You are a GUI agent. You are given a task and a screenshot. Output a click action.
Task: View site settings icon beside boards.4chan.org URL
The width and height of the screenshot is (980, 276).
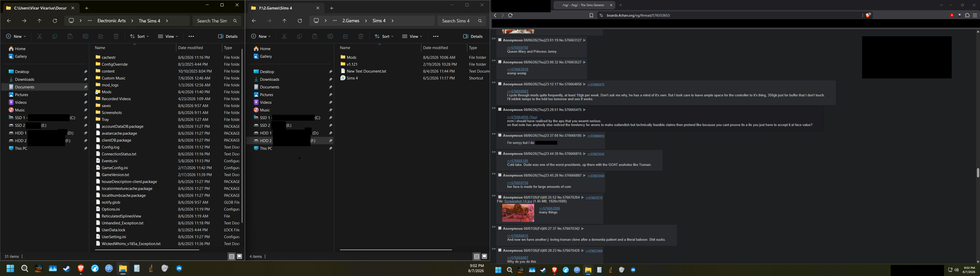click(x=601, y=15)
